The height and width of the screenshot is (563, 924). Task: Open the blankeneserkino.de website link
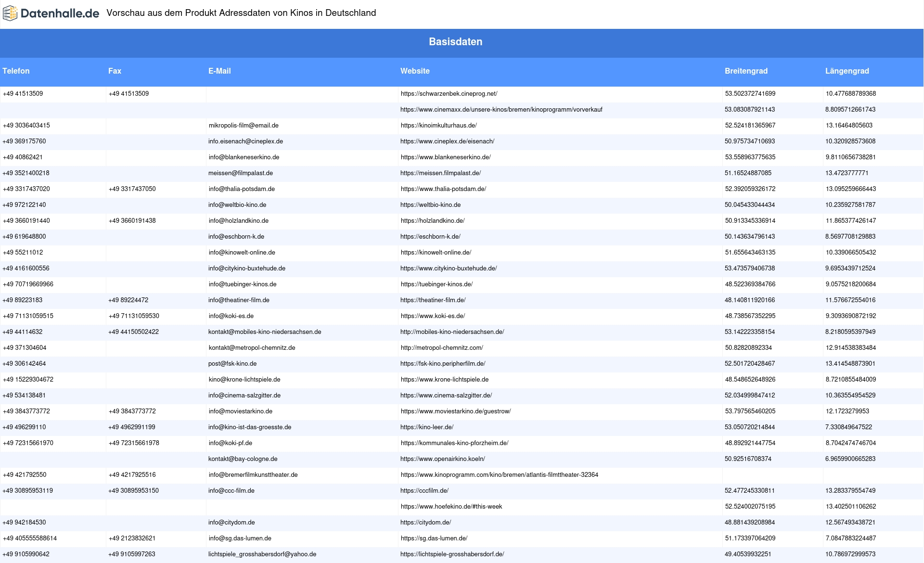point(446,157)
